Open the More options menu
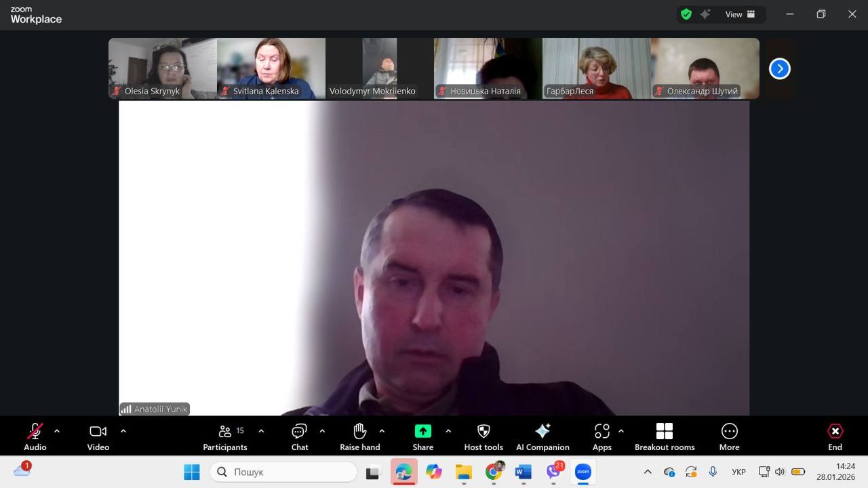The width and height of the screenshot is (868, 488). 730,436
